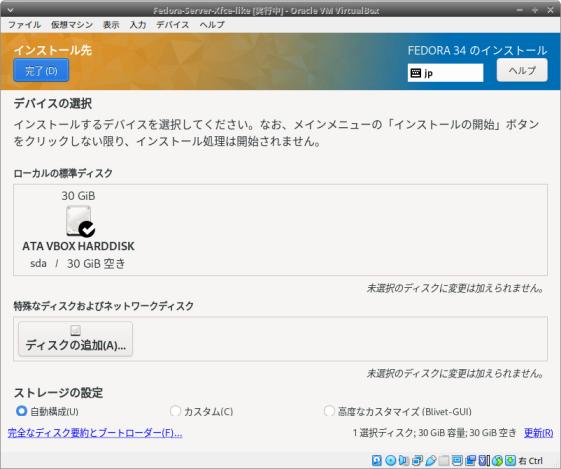The image size is (561, 469).
Task: Select the ATA VBOX HARDDISK disk icon
Action: point(80,221)
